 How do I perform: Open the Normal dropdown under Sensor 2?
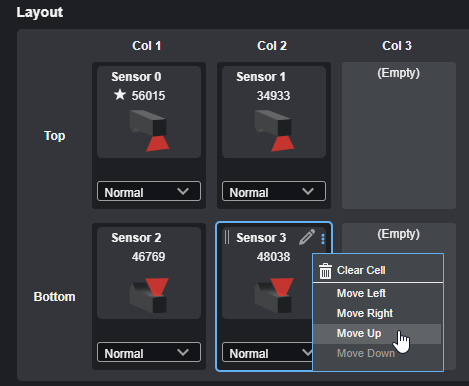pos(149,352)
